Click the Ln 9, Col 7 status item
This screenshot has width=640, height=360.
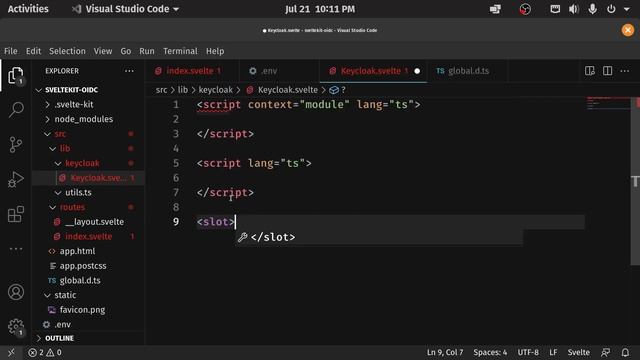(445, 353)
